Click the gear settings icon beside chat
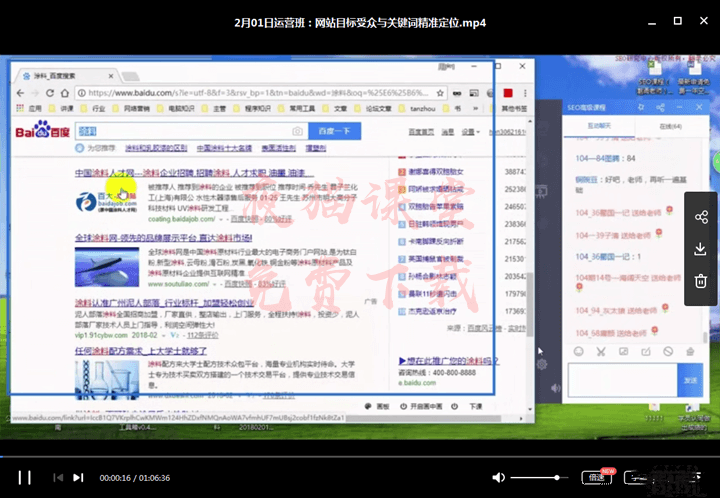 tap(542, 364)
